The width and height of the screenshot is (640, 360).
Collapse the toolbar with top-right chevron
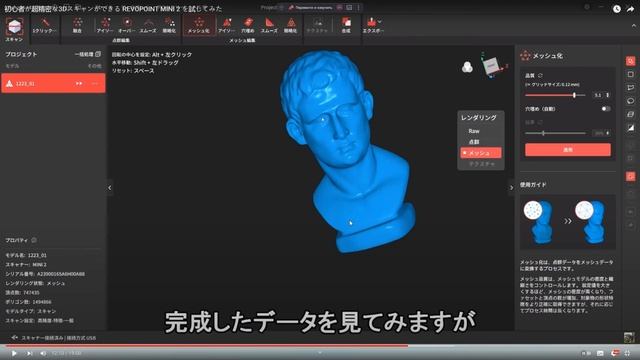pyautogui.click(x=633, y=26)
